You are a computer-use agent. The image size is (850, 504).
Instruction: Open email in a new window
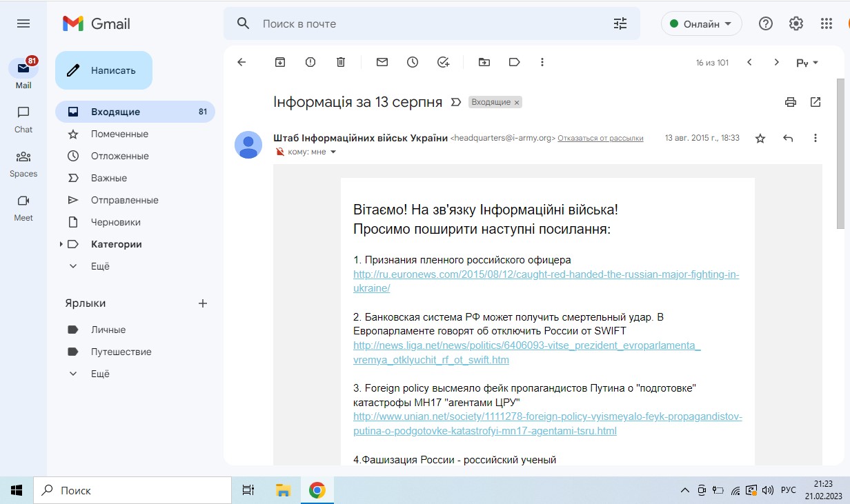[816, 102]
